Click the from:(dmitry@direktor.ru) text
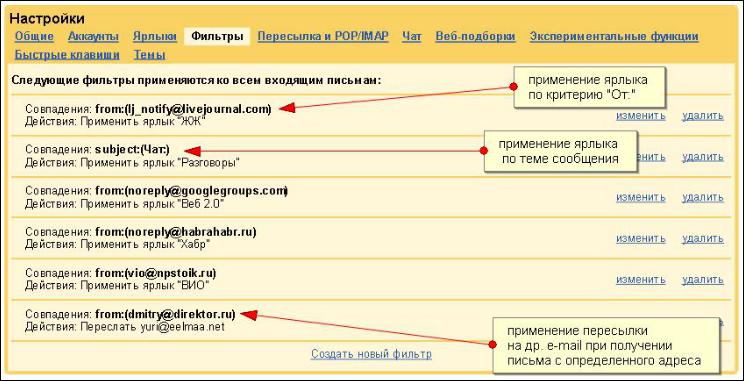The height and width of the screenshot is (381, 744). coord(165,314)
